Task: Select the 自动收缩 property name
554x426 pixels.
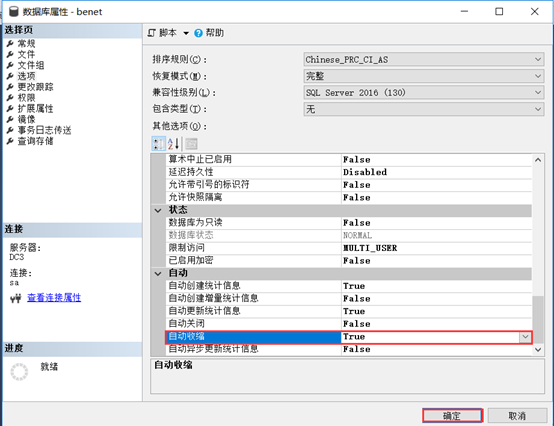Action: click(253, 337)
